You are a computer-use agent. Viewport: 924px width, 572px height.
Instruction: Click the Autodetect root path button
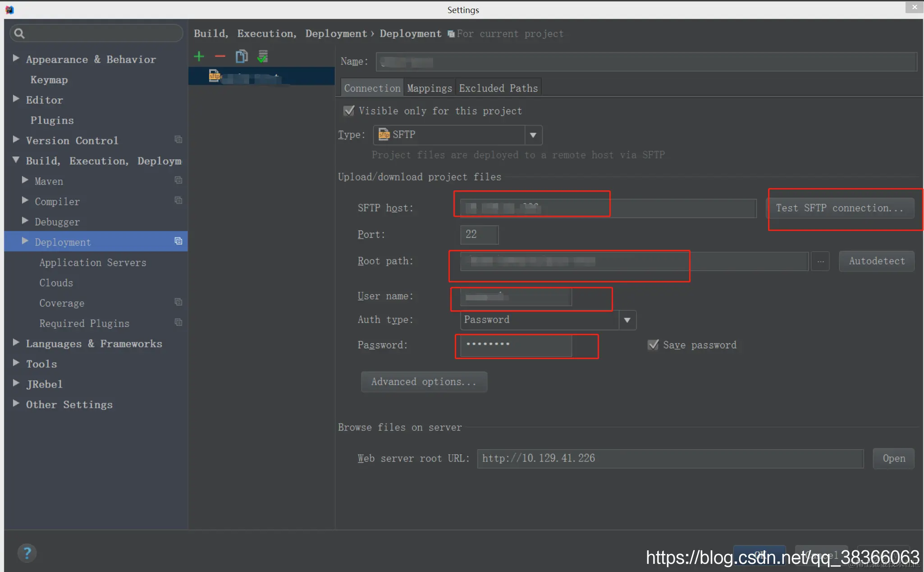pyautogui.click(x=876, y=261)
